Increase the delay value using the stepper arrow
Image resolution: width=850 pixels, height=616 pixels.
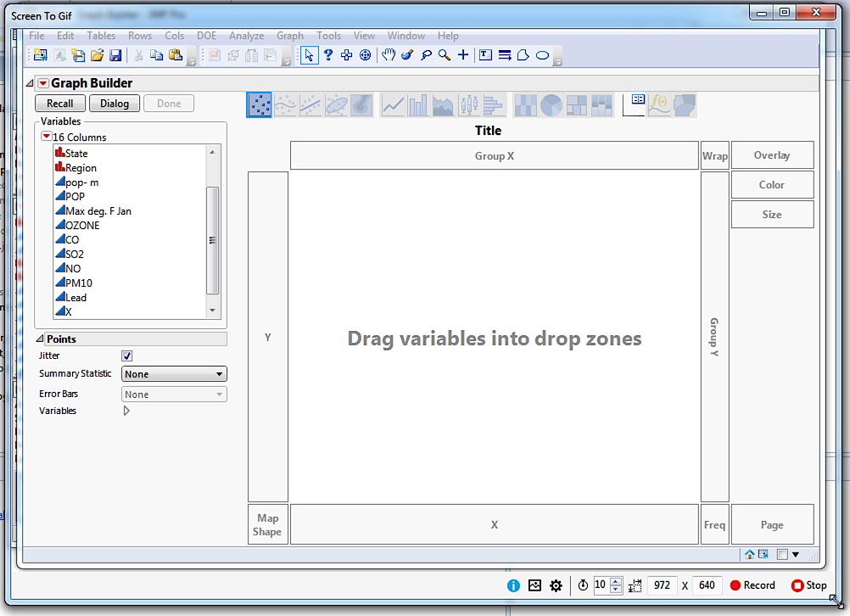(614, 581)
